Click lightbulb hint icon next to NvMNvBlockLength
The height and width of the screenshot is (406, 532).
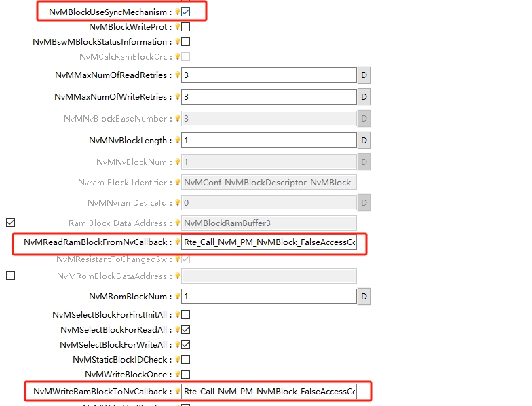point(178,141)
